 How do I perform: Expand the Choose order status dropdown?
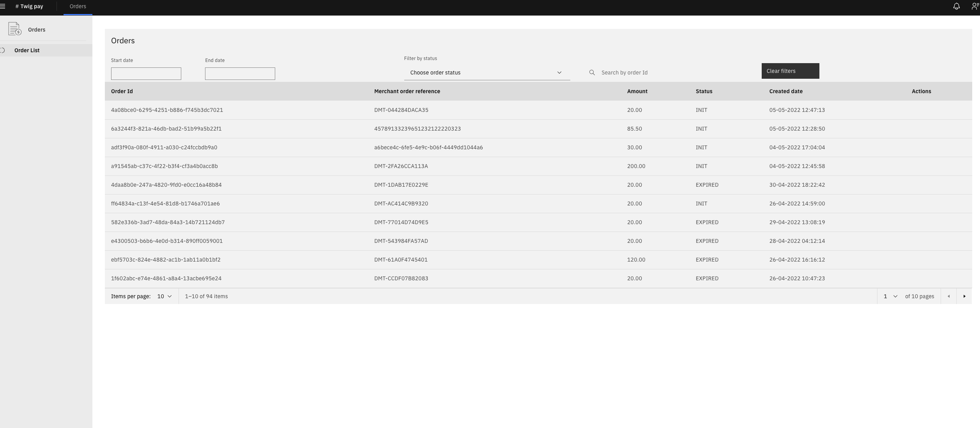[486, 73]
